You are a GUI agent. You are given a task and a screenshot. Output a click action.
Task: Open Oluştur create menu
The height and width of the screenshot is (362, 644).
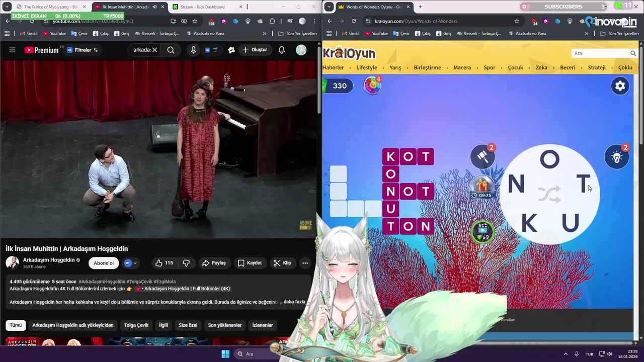pyautogui.click(x=255, y=50)
